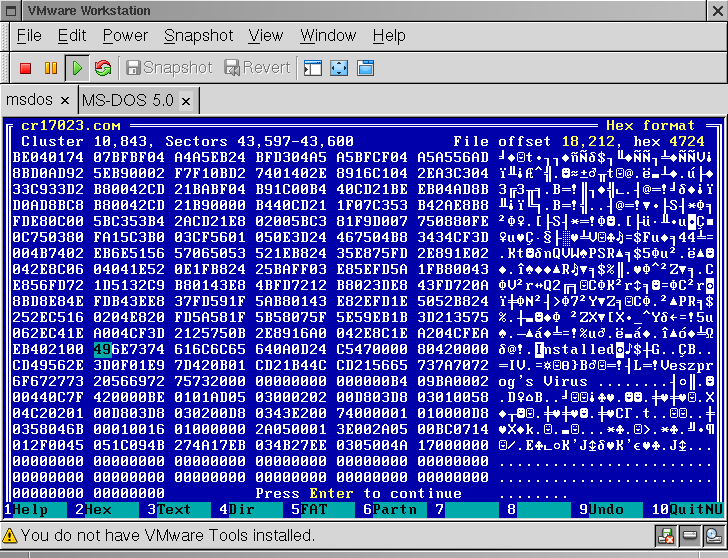Click the Installed ASCII text
Image resolution: width=728 pixels, height=558 pixels.
(x=575, y=349)
